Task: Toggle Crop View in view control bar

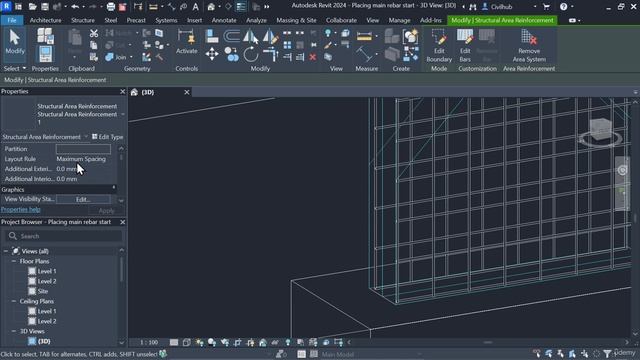Action: click(x=238, y=342)
